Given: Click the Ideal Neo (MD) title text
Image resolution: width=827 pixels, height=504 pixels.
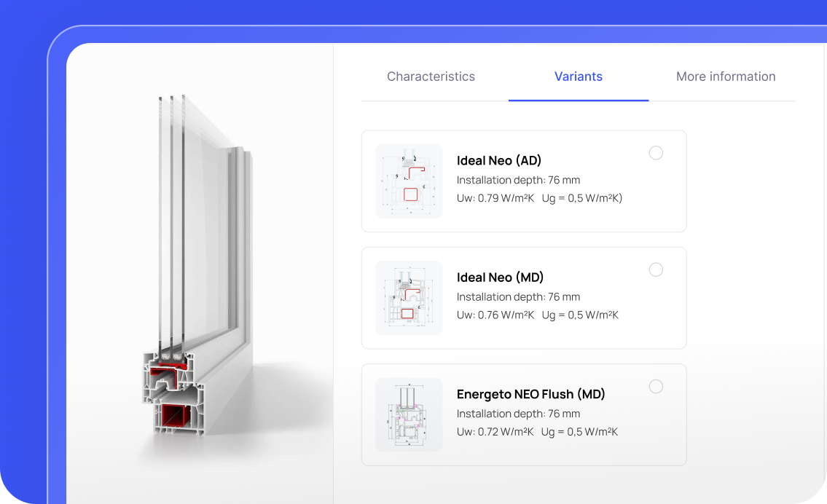Looking at the screenshot, I should pyautogui.click(x=500, y=277).
